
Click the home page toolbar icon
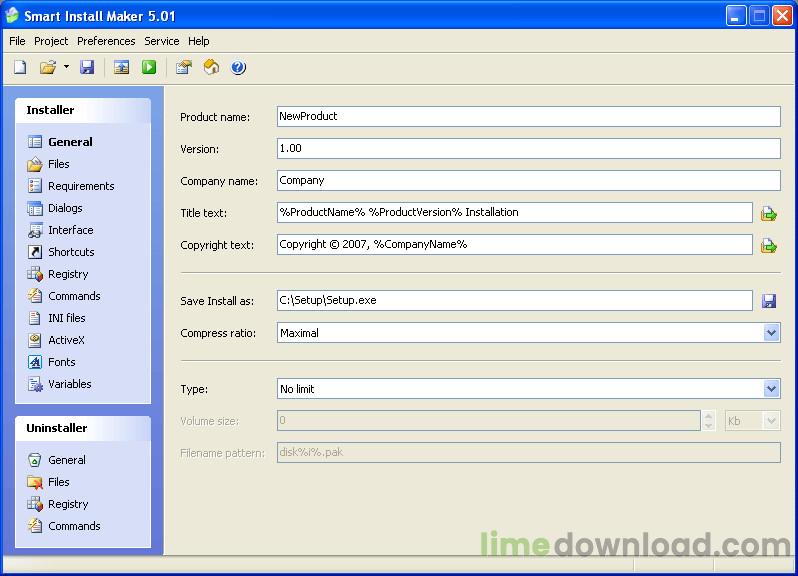[x=211, y=67]
